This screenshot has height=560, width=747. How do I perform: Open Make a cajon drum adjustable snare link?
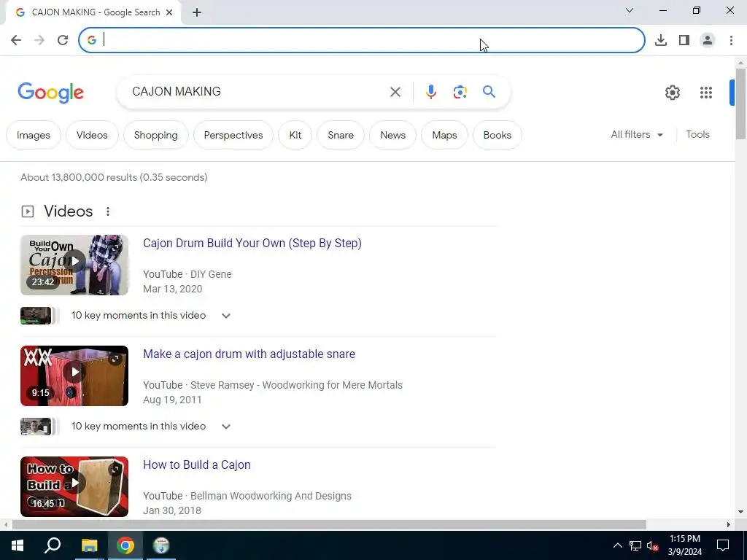[249, 354]
